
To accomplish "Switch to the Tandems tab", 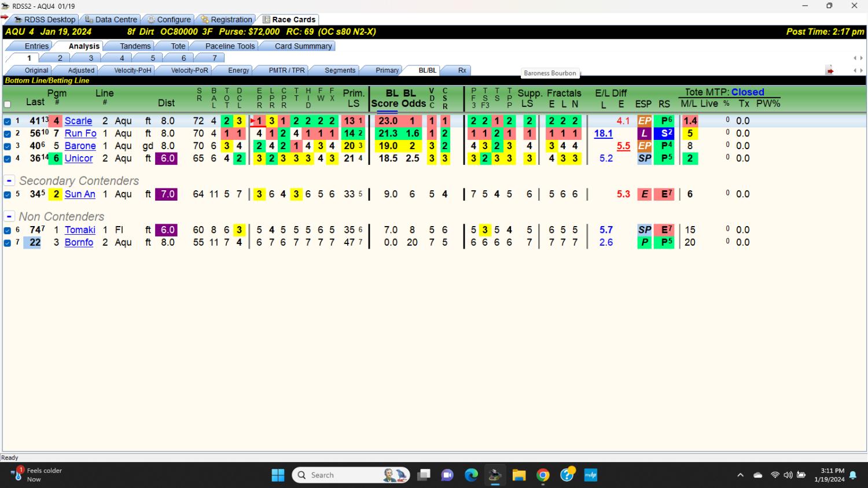I will [135, 46].
